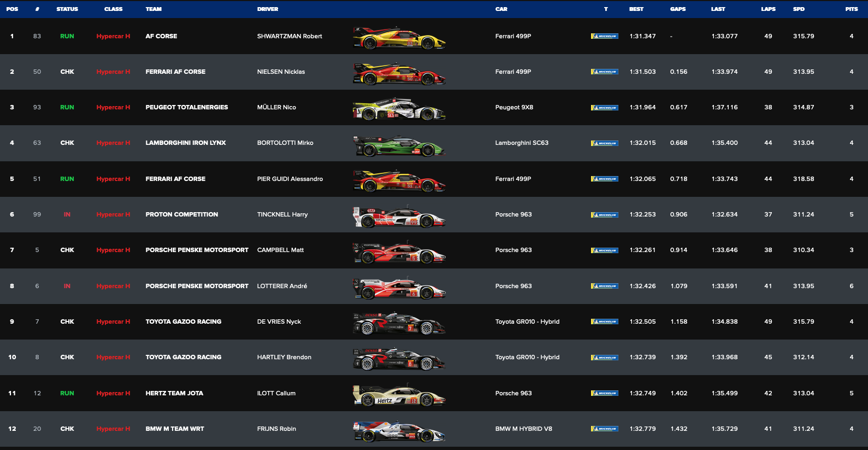Click the IN status for car 99

coord(67,214)
